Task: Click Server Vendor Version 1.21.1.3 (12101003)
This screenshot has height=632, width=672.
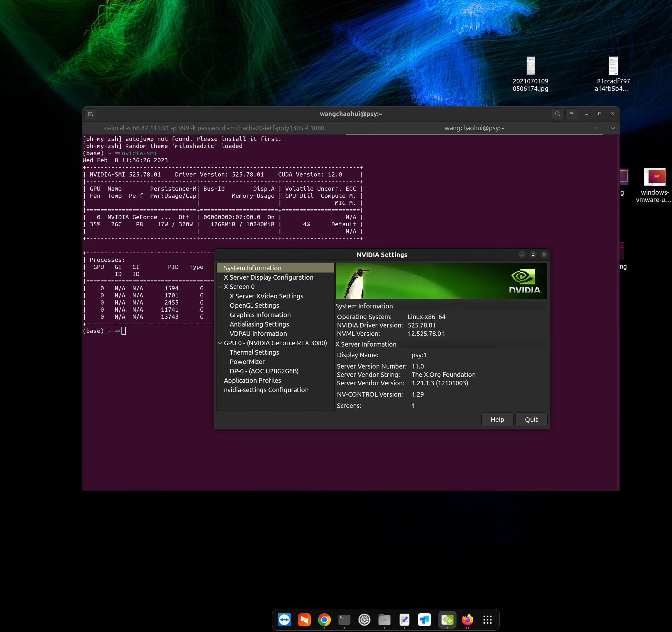Action: click(440, 383)
